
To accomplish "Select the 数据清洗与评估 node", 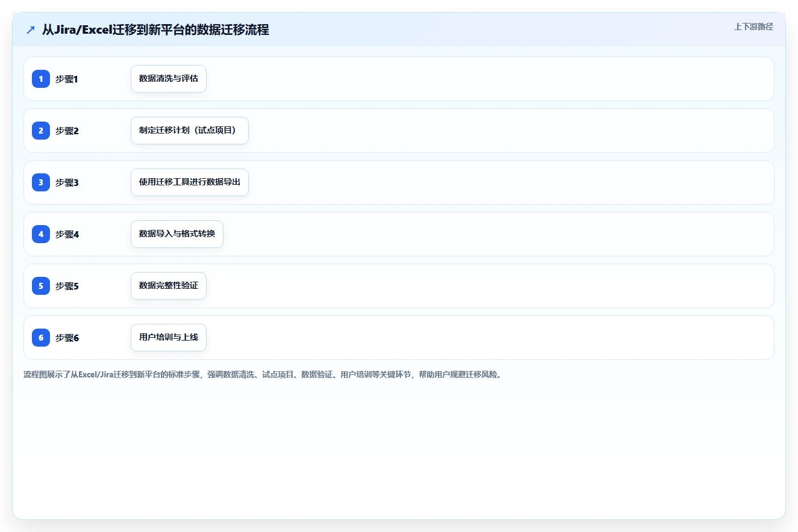I will point(169,79).
